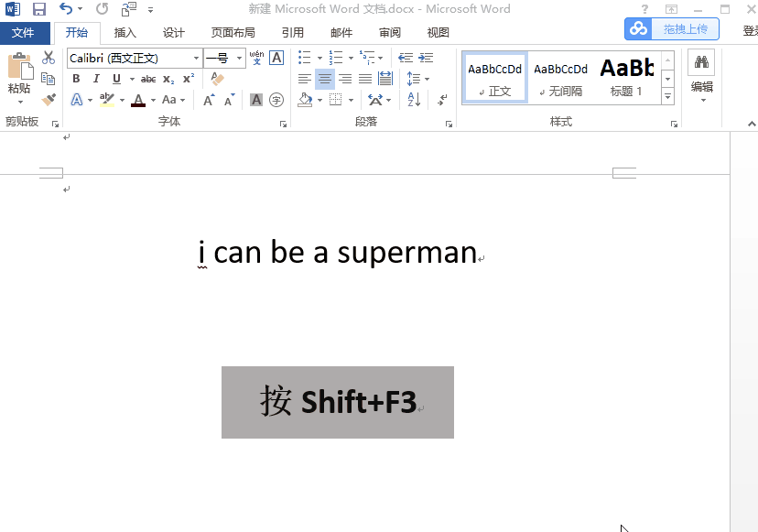
Task: Open the numbering list dropdown
Action: point(351,58)
